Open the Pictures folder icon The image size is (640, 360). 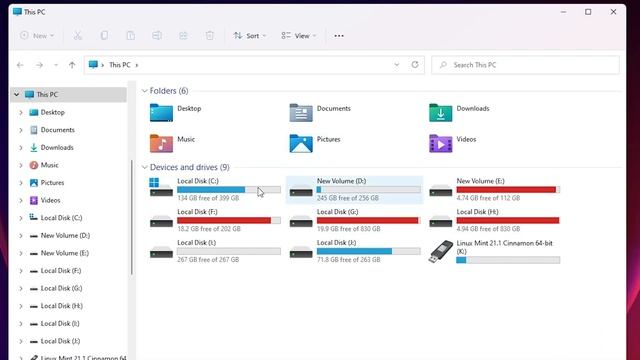click(301, 143)
